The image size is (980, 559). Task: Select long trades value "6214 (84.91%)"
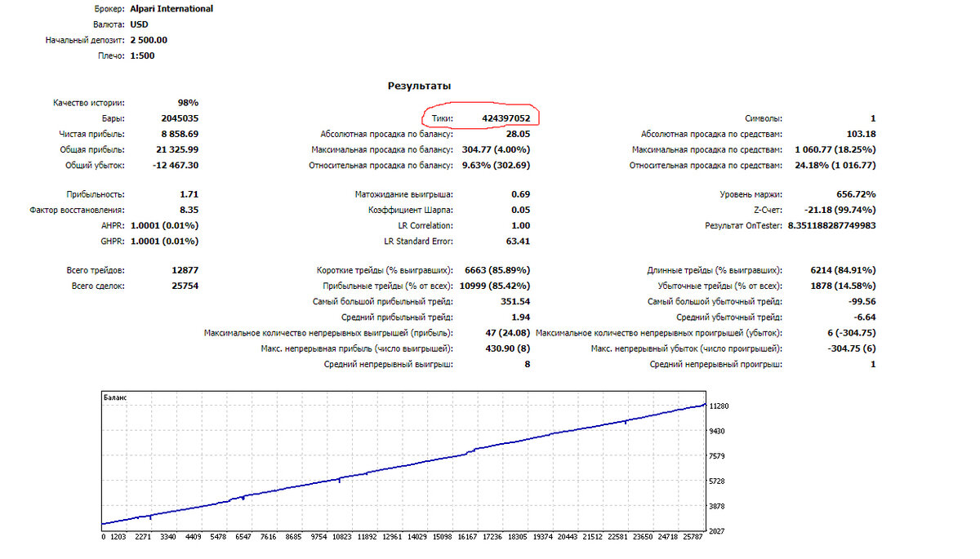[843, 270]
